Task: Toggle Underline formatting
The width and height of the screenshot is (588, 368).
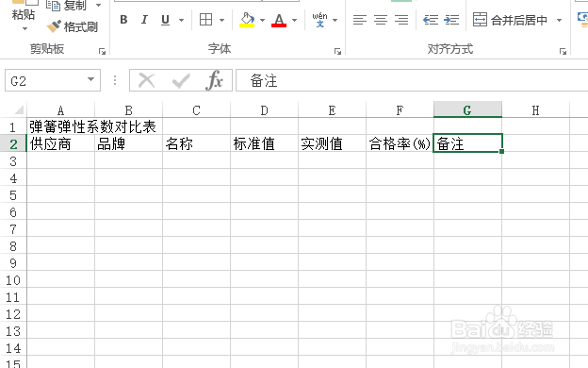Action: tap(165, 20)
